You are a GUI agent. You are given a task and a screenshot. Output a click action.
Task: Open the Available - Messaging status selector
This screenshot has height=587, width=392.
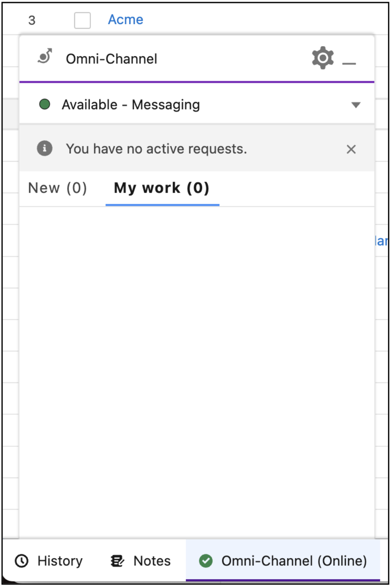coord(197,105)
